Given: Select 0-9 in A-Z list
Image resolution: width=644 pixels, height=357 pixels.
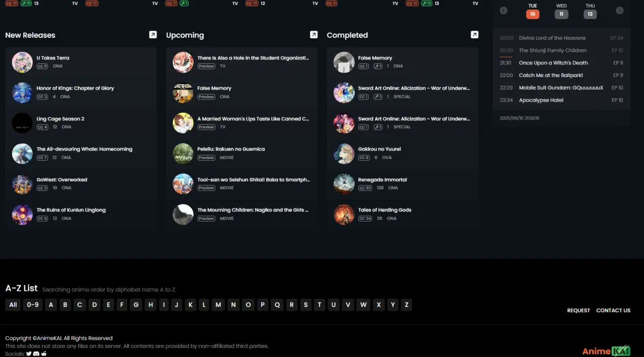Looking at the screenshot, I should click(x=33, y=305).
